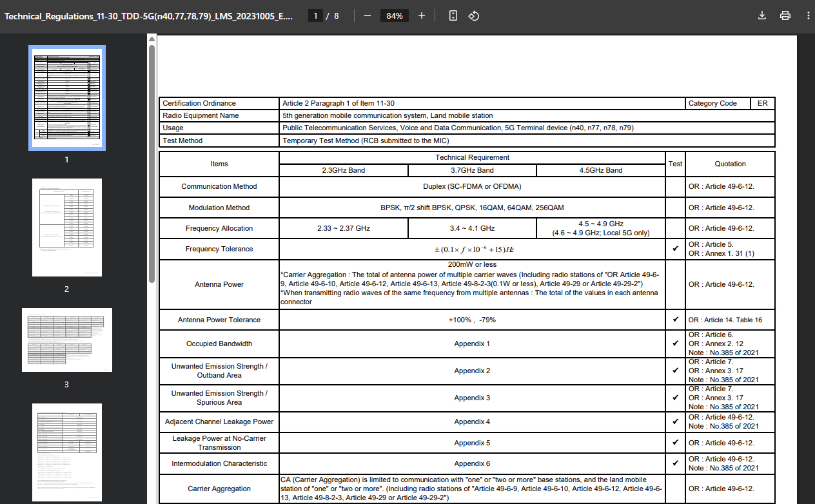
Task: Click 'Appendix 6' in Intermodulation row
Action: click(472, 463)
